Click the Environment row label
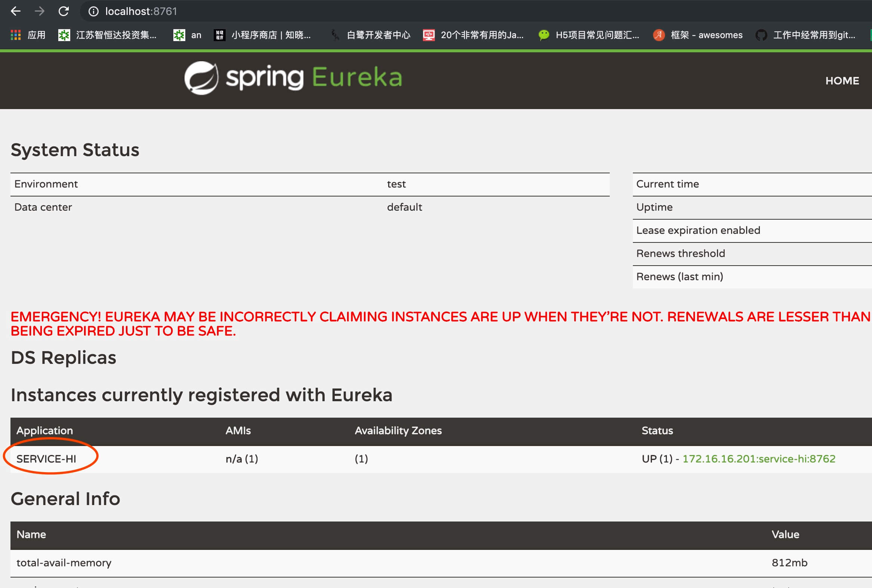Image resolution: width=872 pixels, height=588 pixels. (x=46, y=184)
